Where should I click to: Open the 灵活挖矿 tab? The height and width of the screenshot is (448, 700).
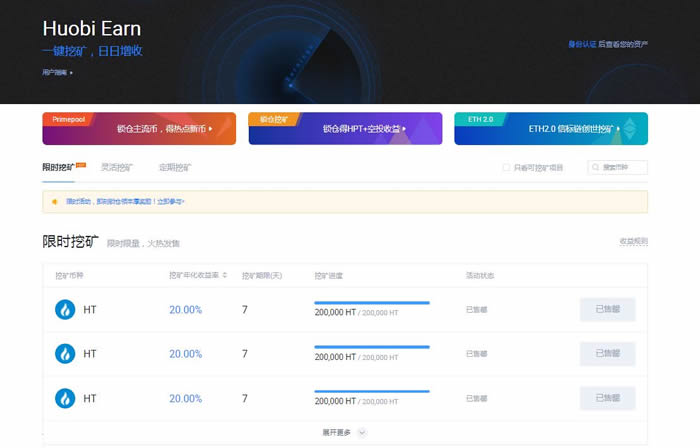pyautogui.click(x=116, y=167)
